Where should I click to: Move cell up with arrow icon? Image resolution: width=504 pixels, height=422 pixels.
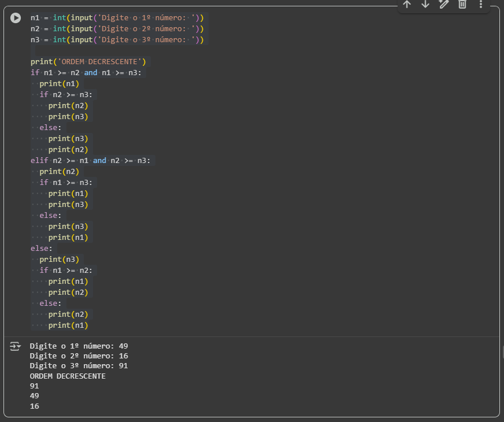407,4
